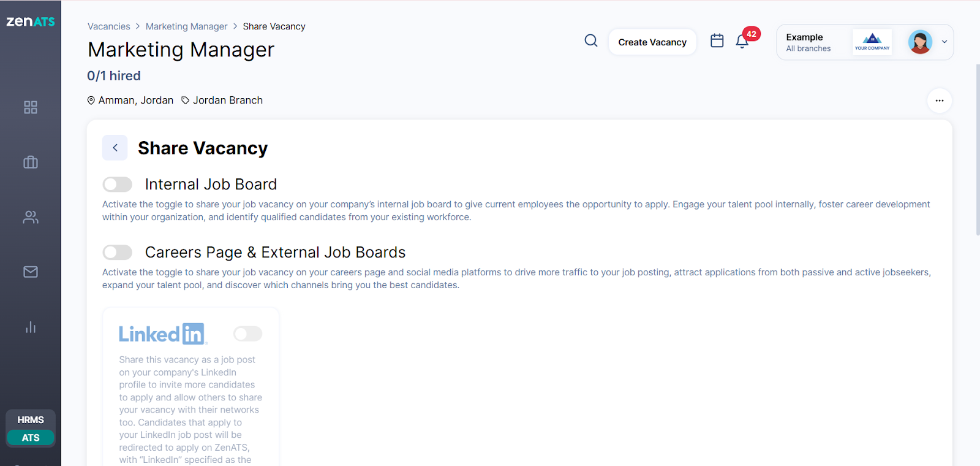
Task: Click the page vertical scrollbar
Action: click(978, 149)
